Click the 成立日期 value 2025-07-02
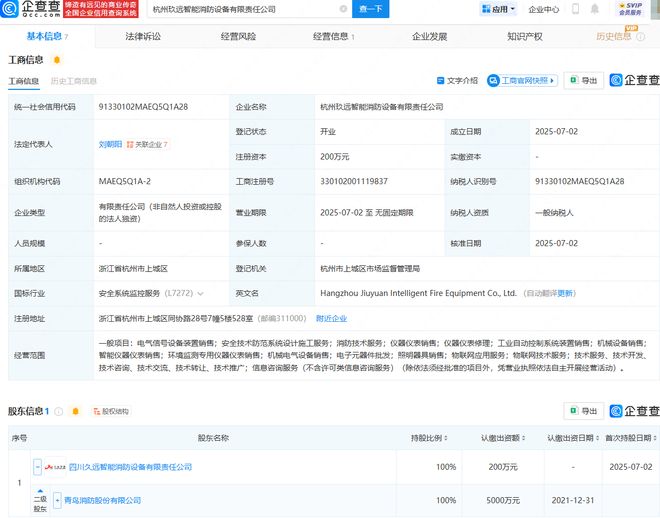Screen dimensions: 660x518 556,132
